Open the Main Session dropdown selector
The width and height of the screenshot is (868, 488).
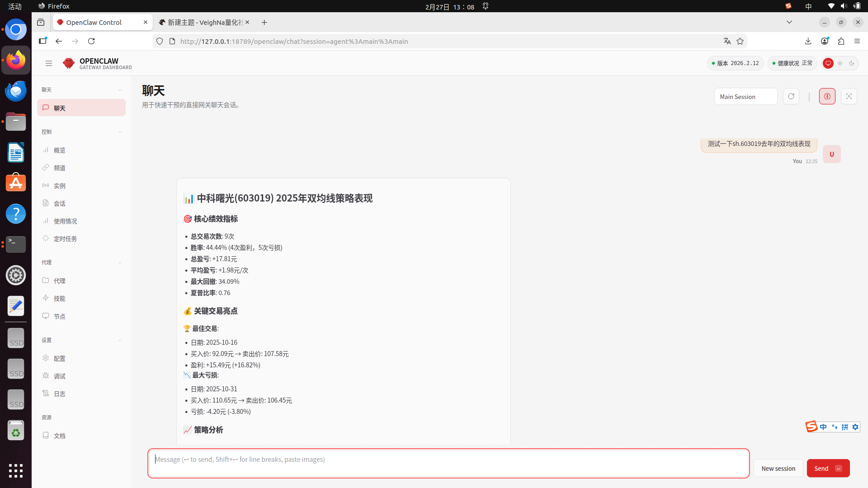pyautogui.click(x=745, y=97)
